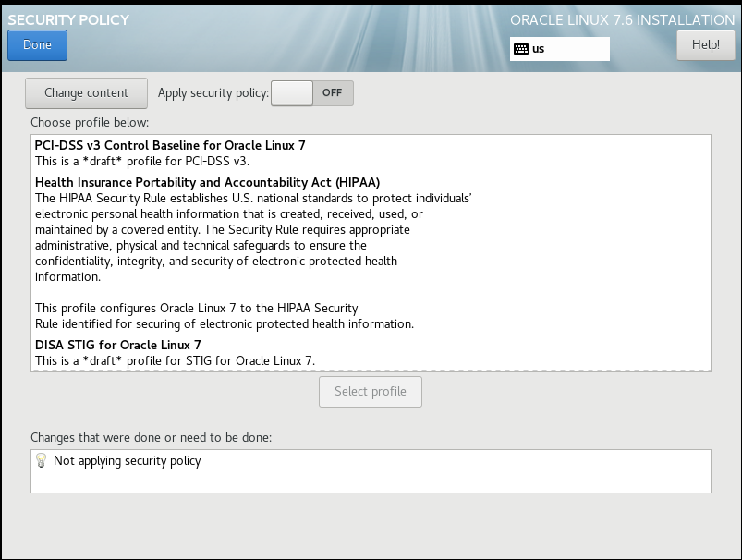This screenshot has height=560, width=742.
Task: Click the Select profile button
Action: coord(370,392)
